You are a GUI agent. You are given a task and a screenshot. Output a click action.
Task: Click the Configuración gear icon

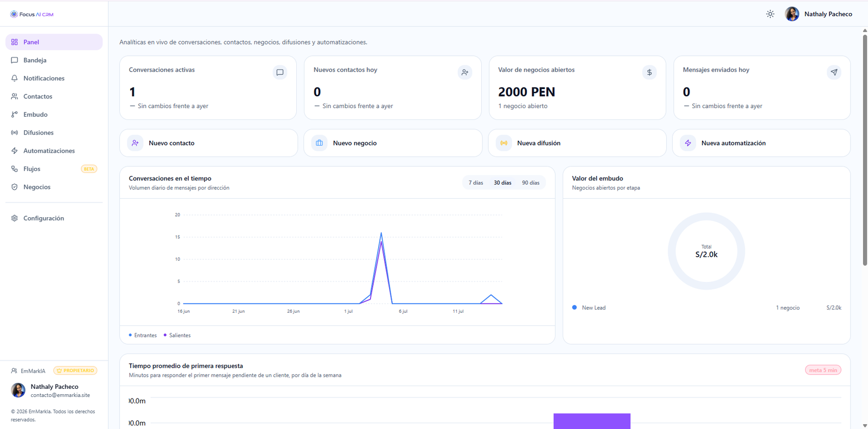click(15, 218)
